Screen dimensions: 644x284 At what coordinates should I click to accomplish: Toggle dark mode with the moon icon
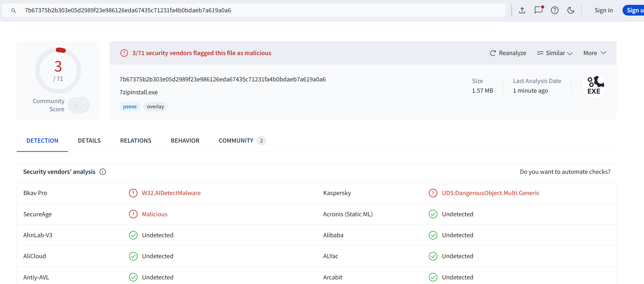point(571,10)
